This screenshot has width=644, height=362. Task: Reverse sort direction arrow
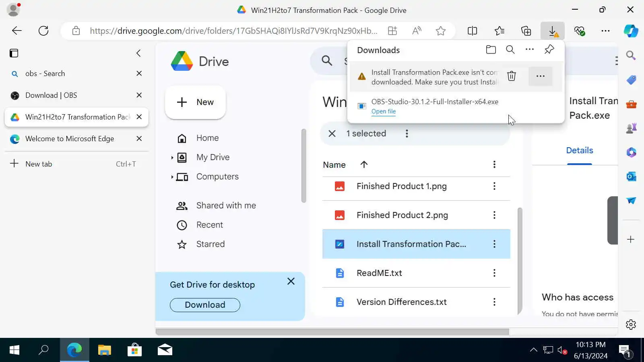click(364, 165)
